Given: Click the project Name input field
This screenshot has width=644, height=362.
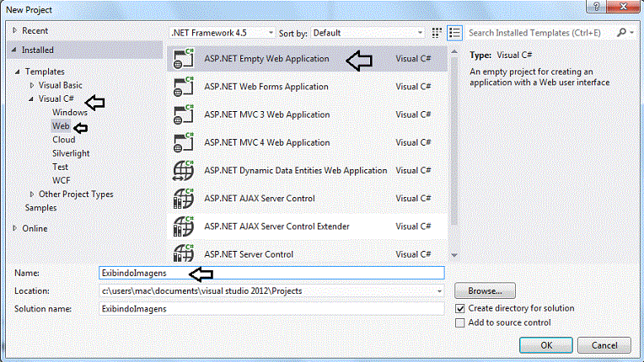Looking at the screenshot, I should (x=271, y=273).
